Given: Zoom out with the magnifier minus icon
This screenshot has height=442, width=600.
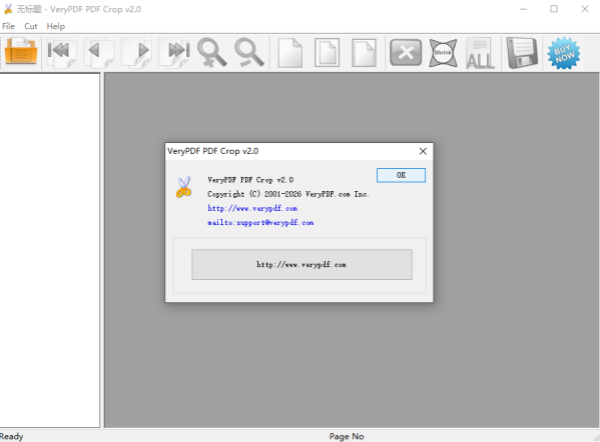Looking at the screenshot, I should (249, 53).
